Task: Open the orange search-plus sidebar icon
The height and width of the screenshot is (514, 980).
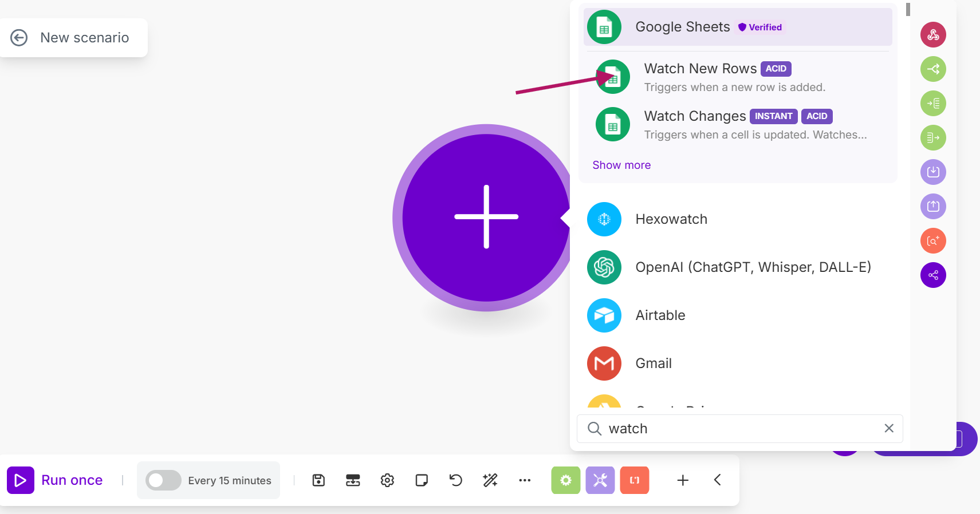Action: click(x=933, y=241)
